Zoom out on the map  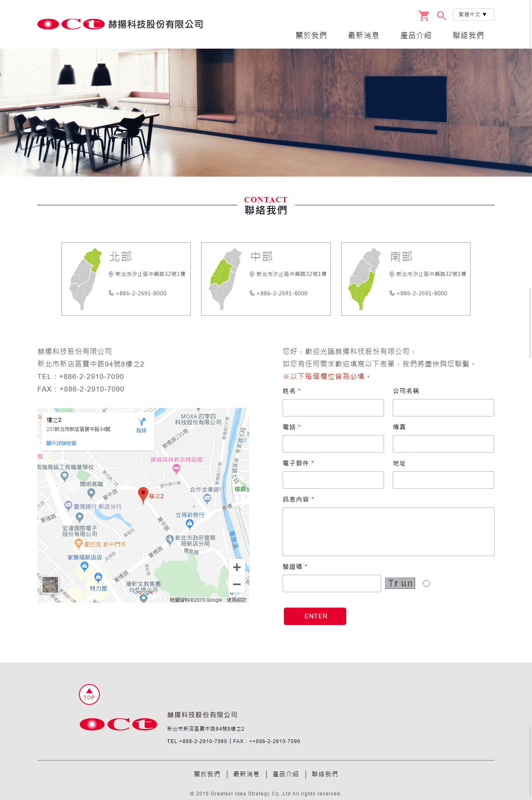pyautogui.click(x=237, y=584)
